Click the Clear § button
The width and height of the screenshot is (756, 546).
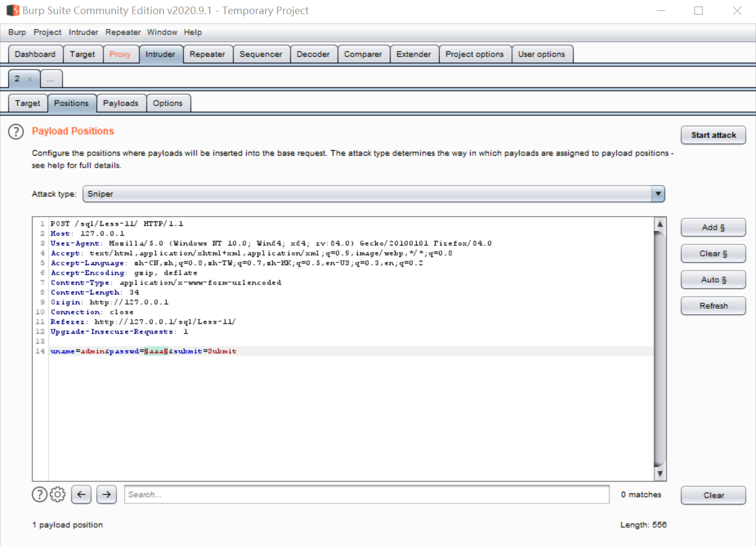click(714, 254)
